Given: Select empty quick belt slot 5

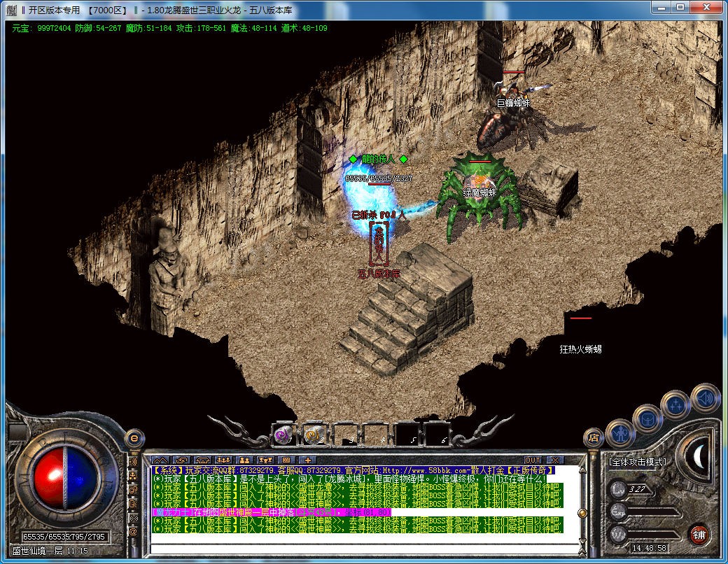Looking at the screenshot, I should click(x=406, y=435).
